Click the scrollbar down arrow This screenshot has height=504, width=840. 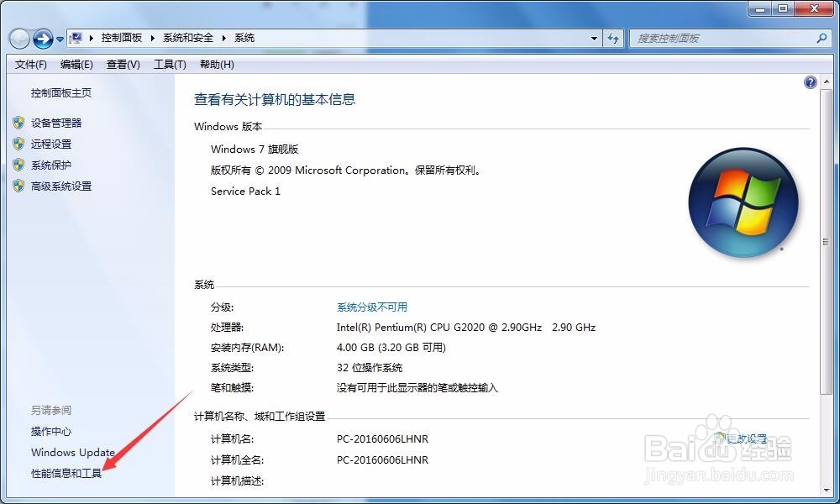826,490
